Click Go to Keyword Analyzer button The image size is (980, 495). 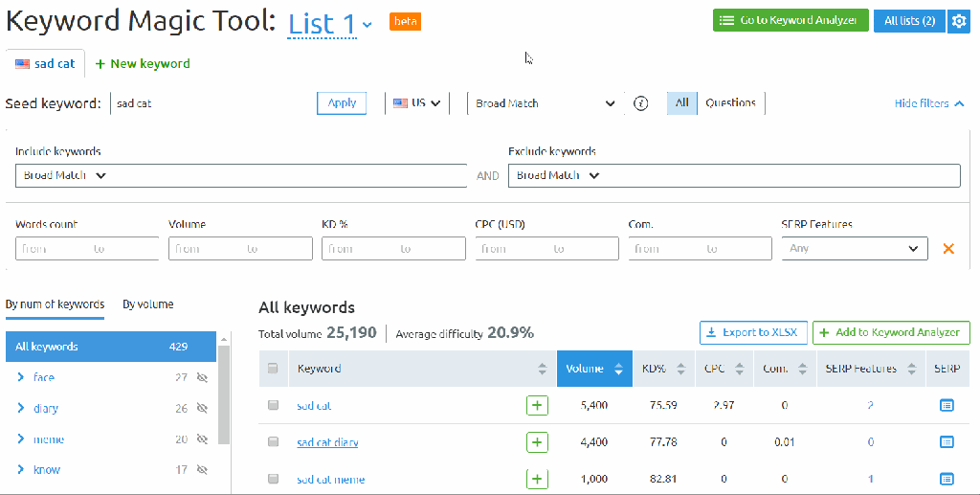(791, 21)
